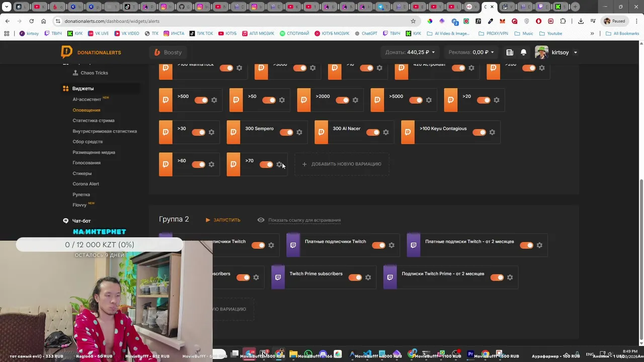Open browser downloads icon
Viewport: 644px width, 362px height.
click(581, 21)
